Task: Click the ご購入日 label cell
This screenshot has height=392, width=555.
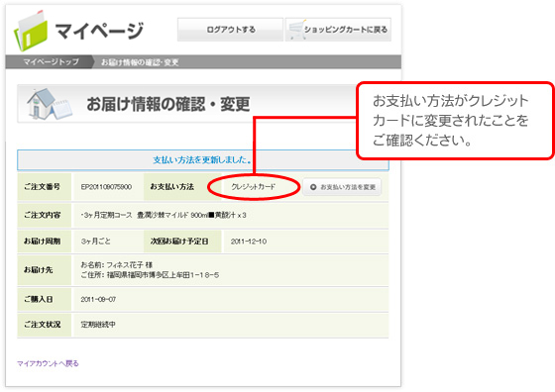Action: tap(45, 299)
